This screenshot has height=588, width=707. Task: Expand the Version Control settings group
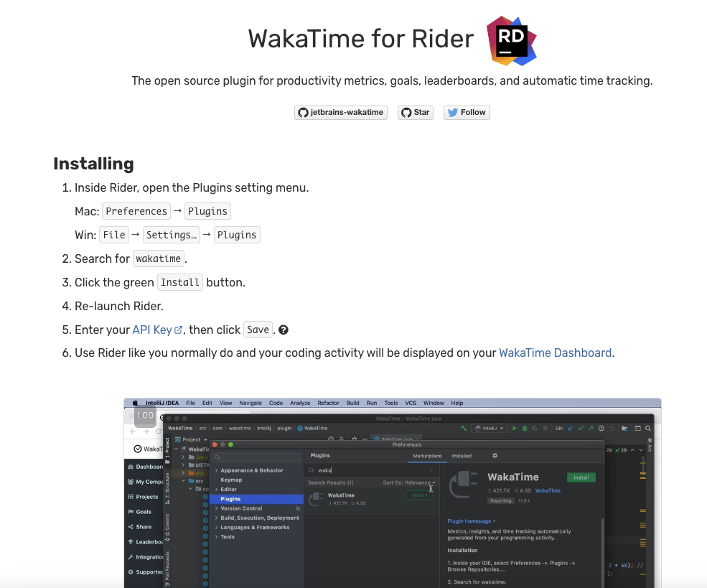tap(217, 508)
